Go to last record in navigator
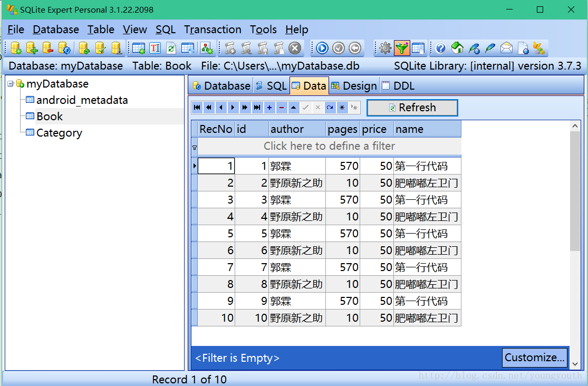588x386 pixels. pyautogui.click(x=257, y=108)
